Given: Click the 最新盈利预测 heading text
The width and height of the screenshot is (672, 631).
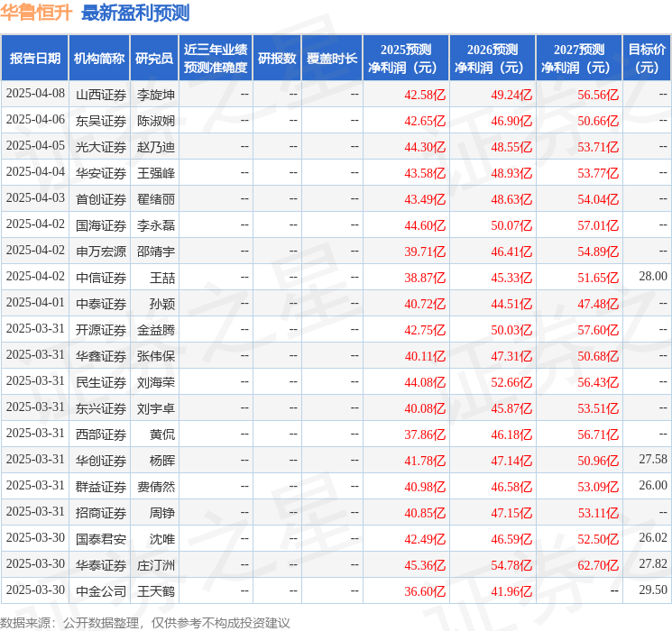Looking at the screenshot, I should pyautogui.click(x=135, y=13).
